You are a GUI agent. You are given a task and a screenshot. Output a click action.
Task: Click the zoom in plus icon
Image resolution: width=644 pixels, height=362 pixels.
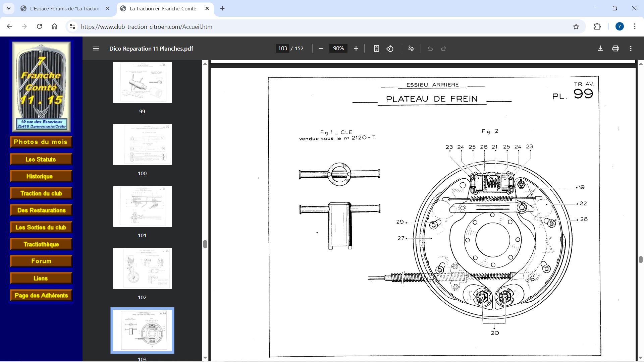click(356, 49)
